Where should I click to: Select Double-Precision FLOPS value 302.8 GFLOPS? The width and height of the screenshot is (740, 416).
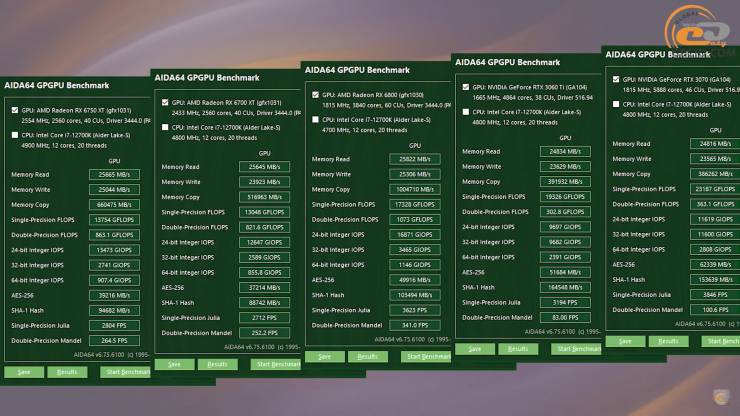565,212
